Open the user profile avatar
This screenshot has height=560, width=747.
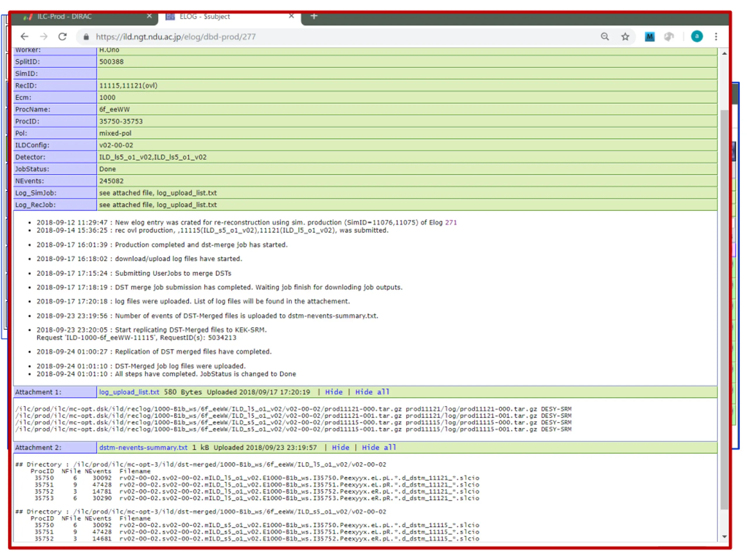[x=697, y=36]
